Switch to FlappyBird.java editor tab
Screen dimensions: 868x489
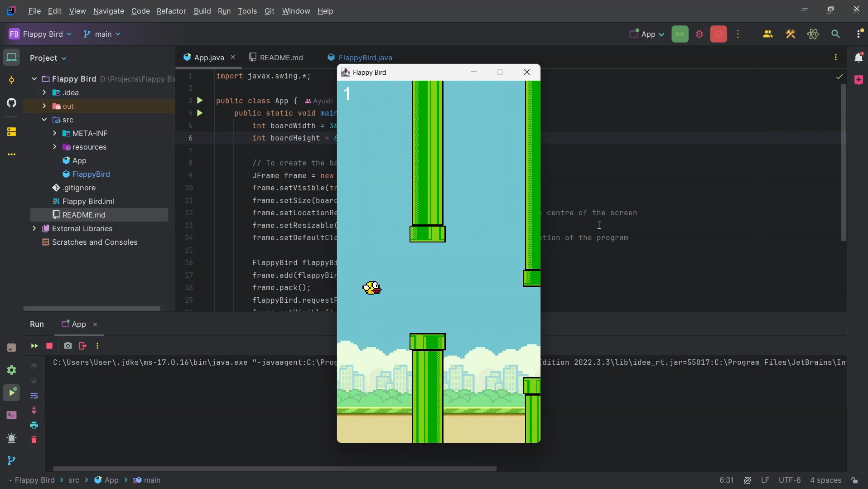click(x=360, y=58)
